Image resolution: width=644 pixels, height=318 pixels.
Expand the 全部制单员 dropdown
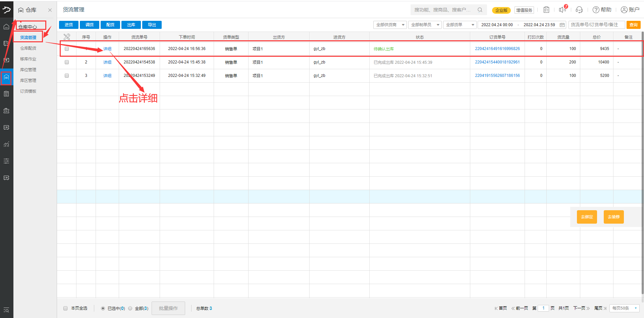425,25
